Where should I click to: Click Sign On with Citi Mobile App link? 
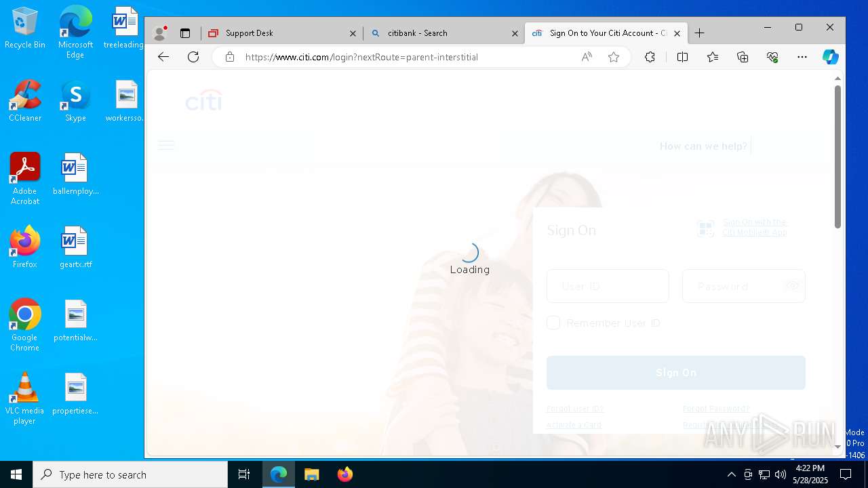pyautogui.click(x=754, y=227)
